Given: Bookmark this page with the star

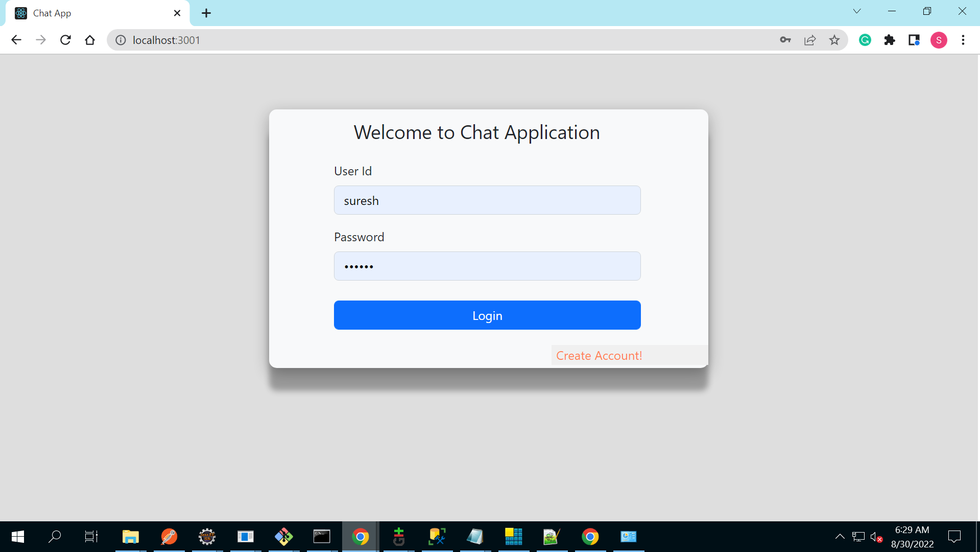Looking at the screenshot, I should [x=834, y=40].
